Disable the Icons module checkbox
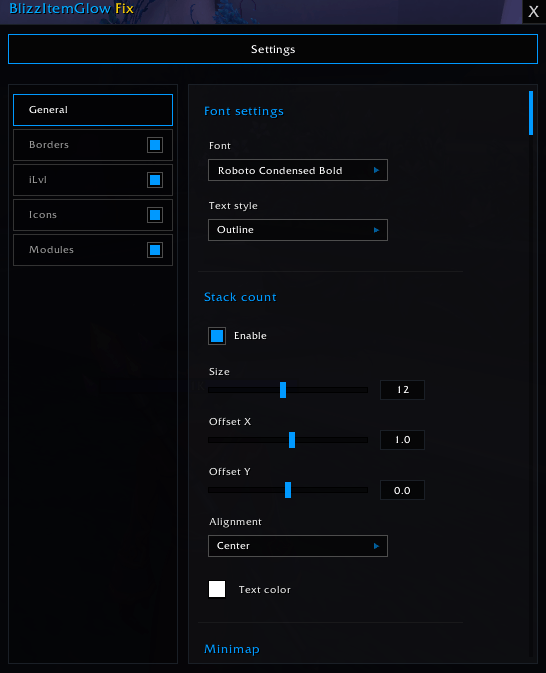 (155, 215)
